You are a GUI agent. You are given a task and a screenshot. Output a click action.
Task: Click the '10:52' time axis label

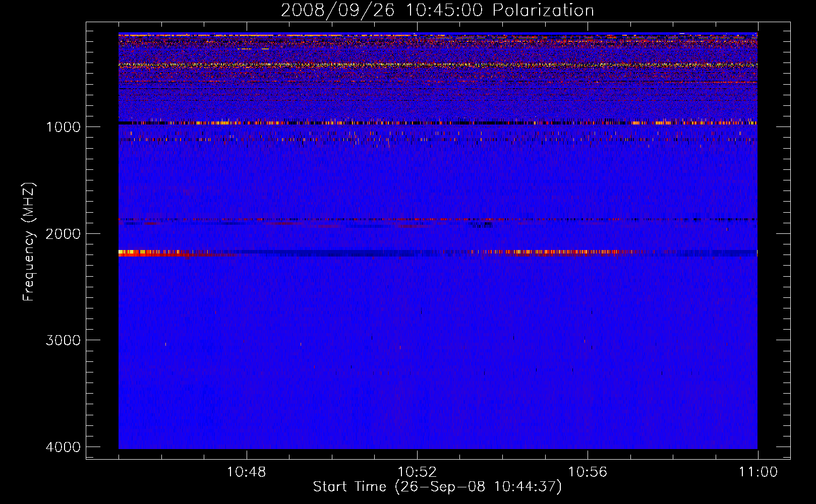tap(417, 472)
